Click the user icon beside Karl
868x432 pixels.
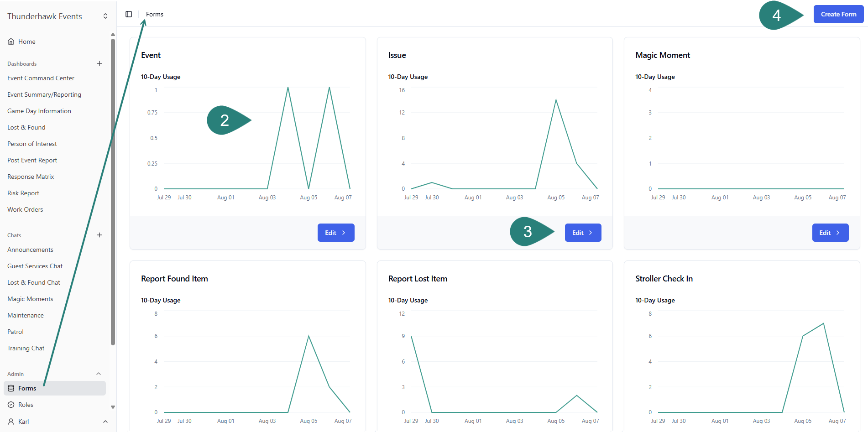pos(11,422)
